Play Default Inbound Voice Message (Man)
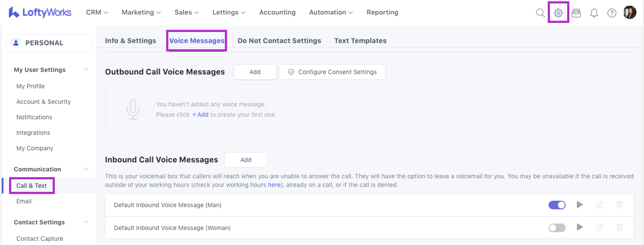The width and height of the screenshot is (644, 245). click(x=579, y=205)
